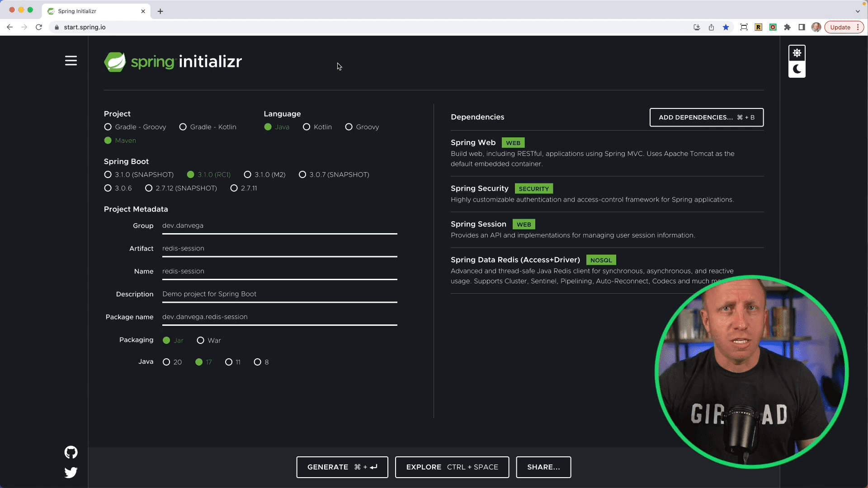Switch to light theme sun icon
The height and width of the screenshot is (488, 868).
797,53
